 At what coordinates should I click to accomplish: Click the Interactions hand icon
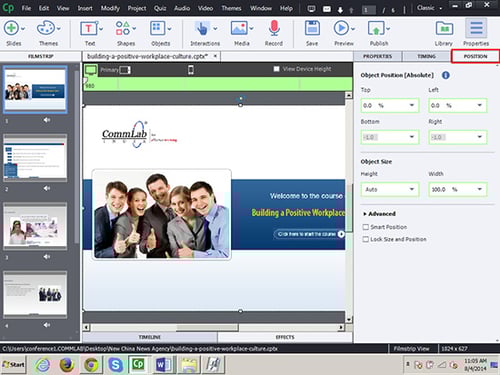tap(202, 29)
